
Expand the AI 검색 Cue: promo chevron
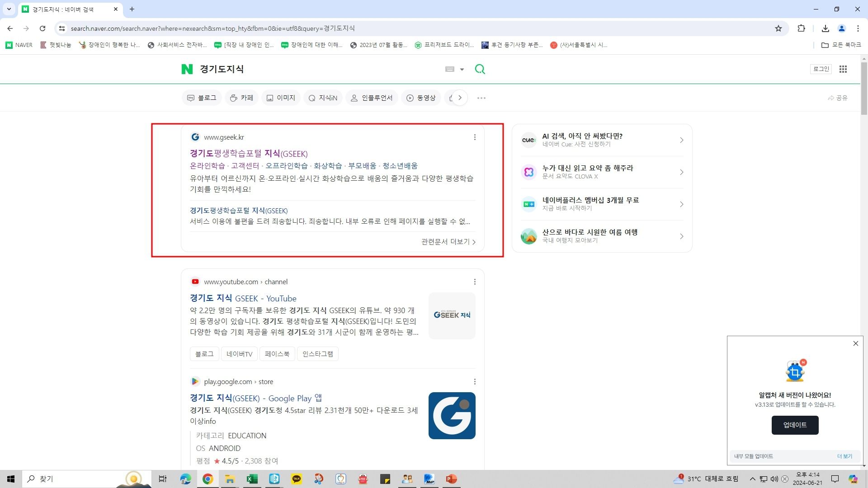pos(681,140)
